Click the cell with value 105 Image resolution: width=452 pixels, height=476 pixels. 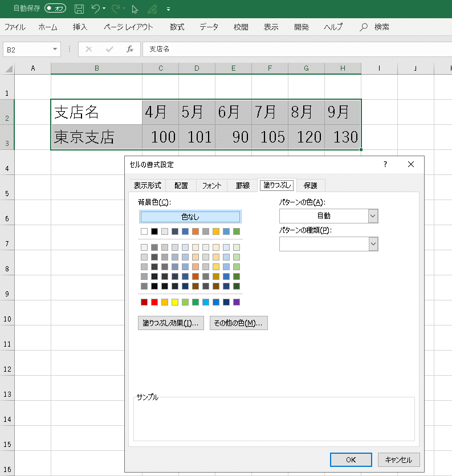[270, 137]
